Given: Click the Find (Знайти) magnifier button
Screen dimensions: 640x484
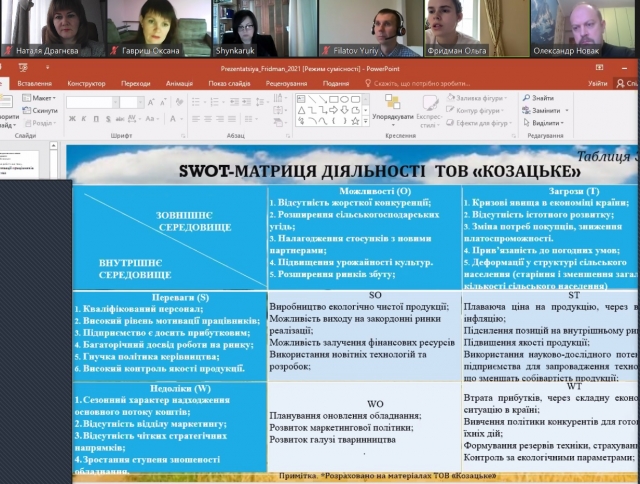Looking at the screenshot, I should pos(538,98).
